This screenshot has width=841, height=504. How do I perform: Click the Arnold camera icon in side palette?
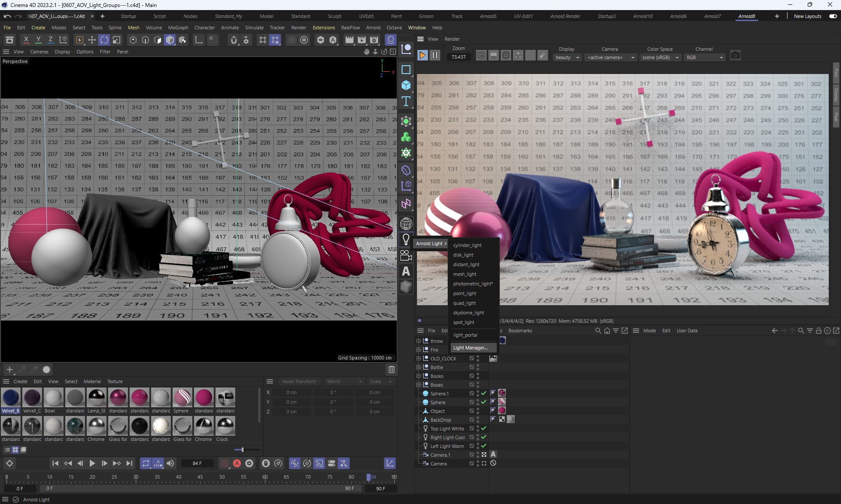(x=406, y=255)
